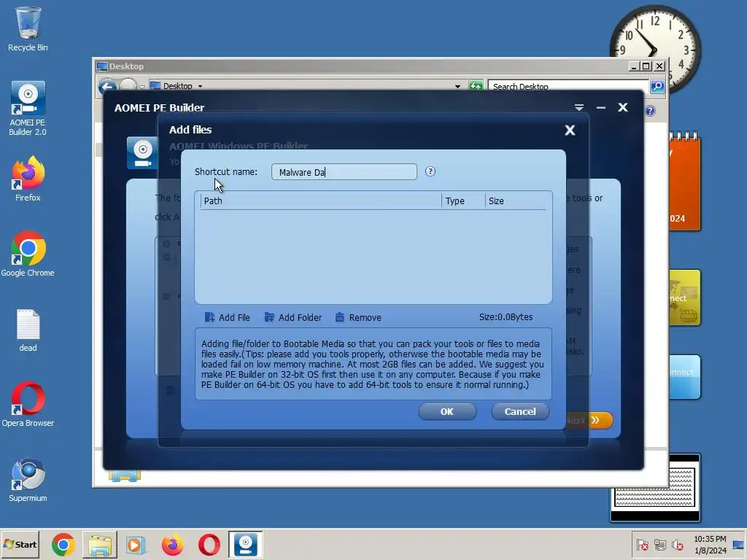Click the orange calendar gadget
This screenshot has width=747, height=560.
click(685, 182)
